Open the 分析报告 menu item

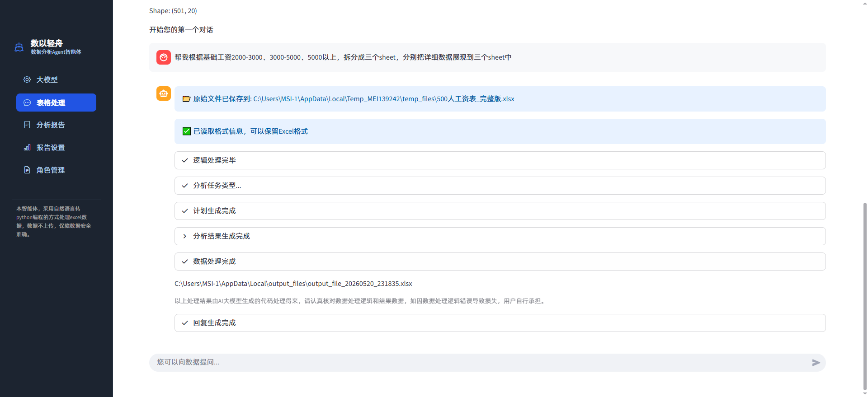(56, 125)
